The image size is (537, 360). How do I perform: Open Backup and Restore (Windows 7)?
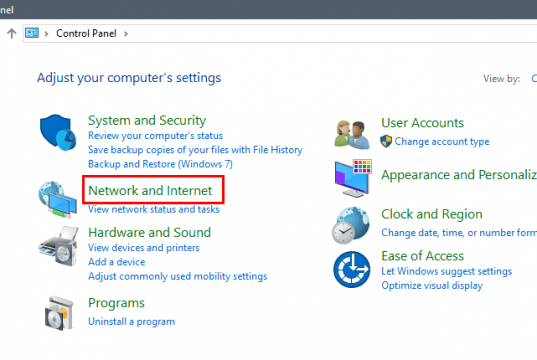[160, 164]
